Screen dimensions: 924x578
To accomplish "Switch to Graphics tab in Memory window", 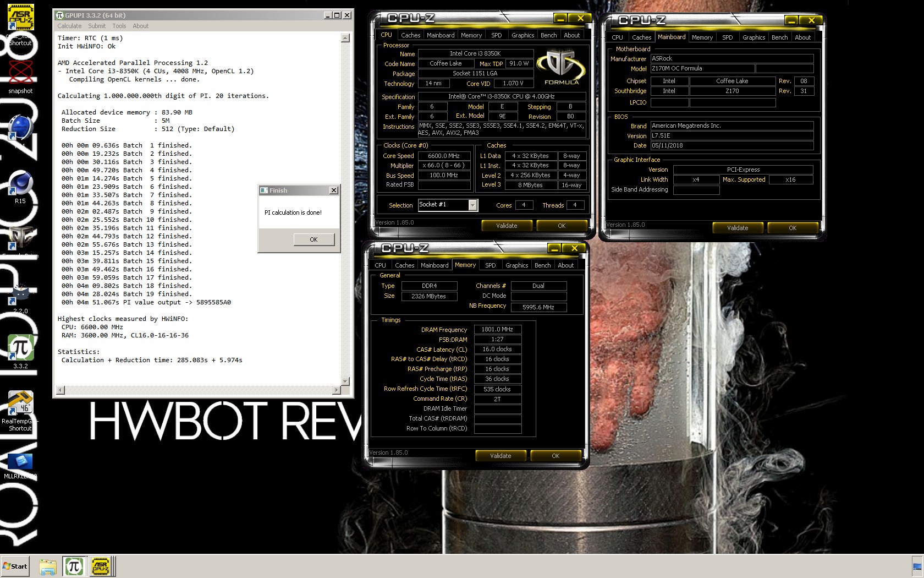I will tap(516, 265).
